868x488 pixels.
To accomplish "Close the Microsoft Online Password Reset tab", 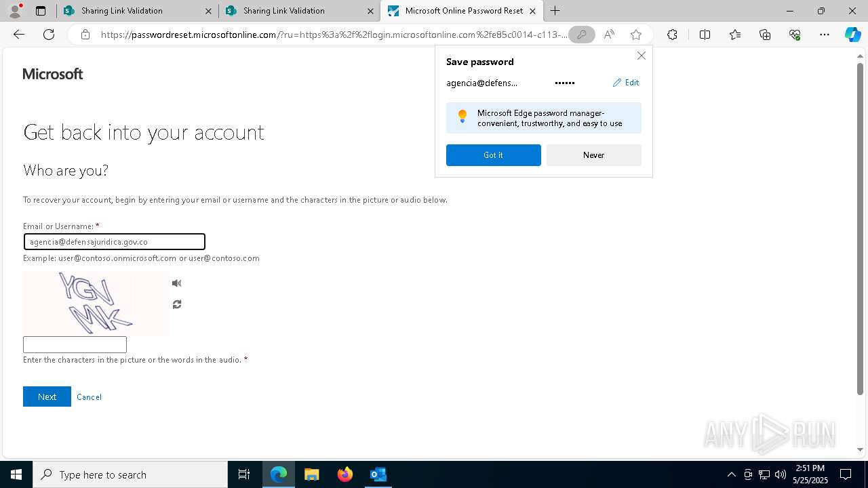I will click(532, 11).
